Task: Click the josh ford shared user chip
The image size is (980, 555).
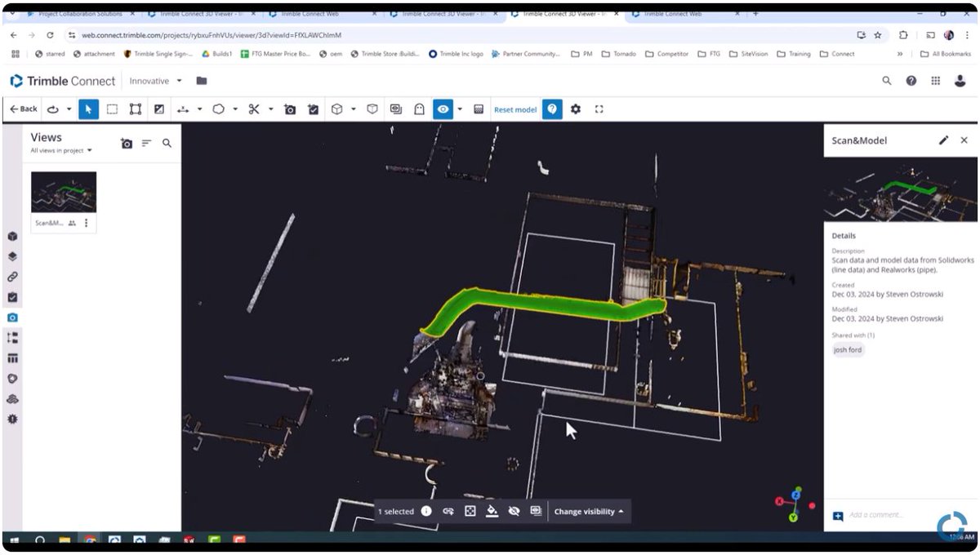Action: (x=848, y=349)
